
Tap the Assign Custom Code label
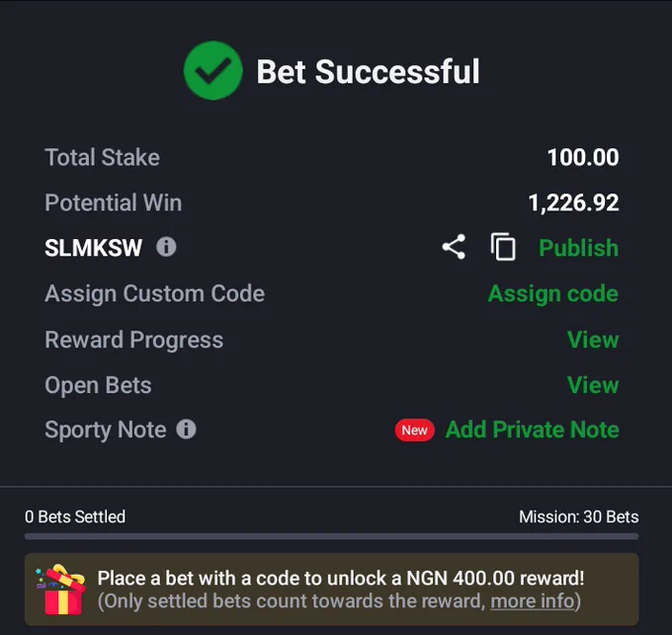(155, 294)
